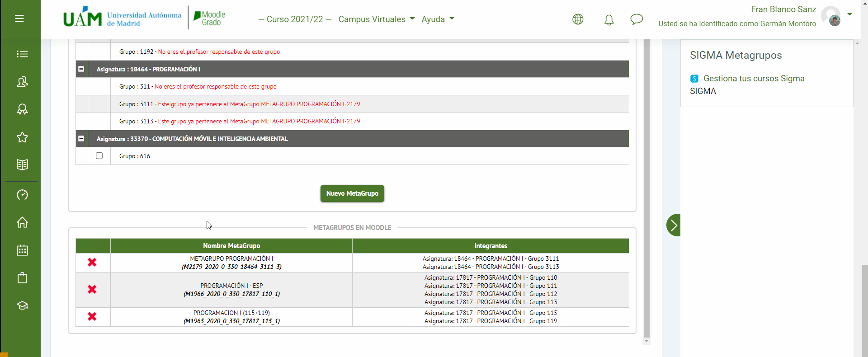
Task: Click the green side panel toggle arrow
Action: (674, 225)
